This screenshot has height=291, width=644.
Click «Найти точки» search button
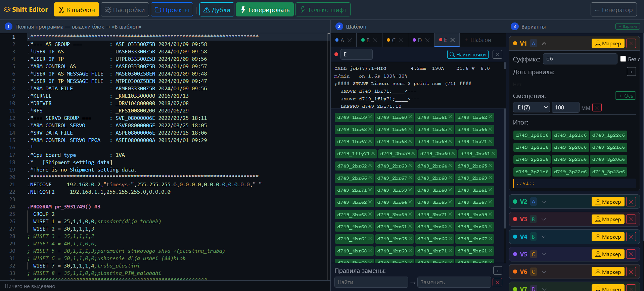click(468, 54)
